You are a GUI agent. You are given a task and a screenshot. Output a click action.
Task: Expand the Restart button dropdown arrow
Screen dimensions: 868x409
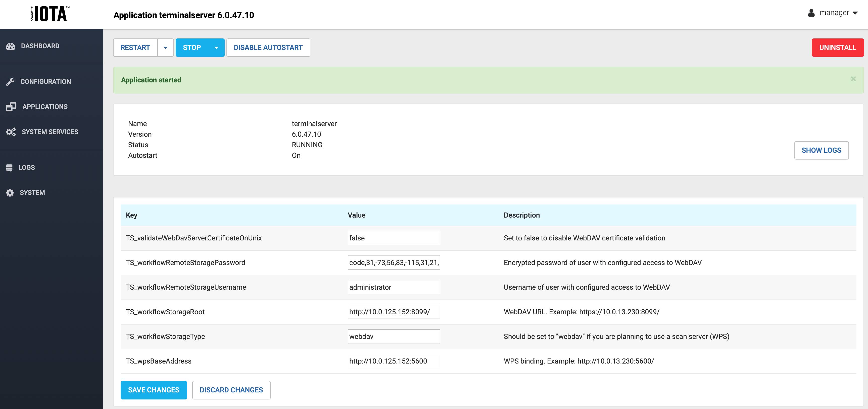click(165, 47)
